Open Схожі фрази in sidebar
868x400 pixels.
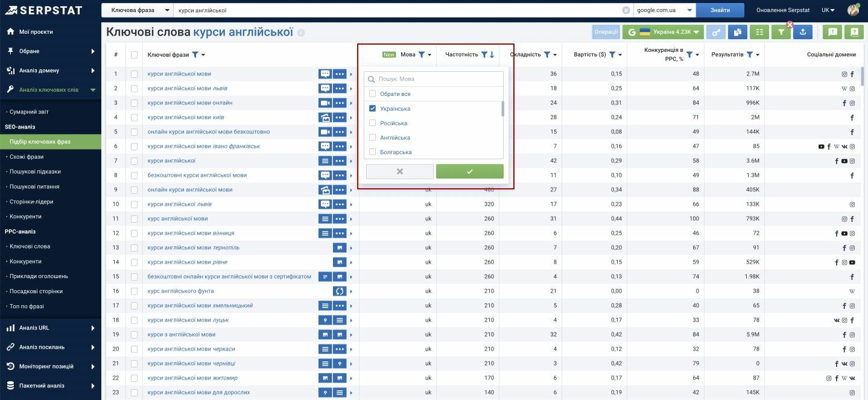pos(27,157)
